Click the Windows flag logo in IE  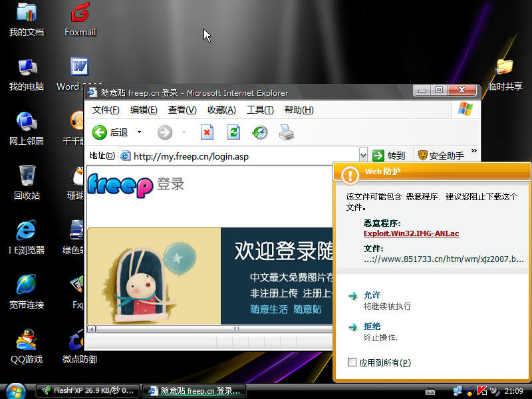(x=465, y=109)
